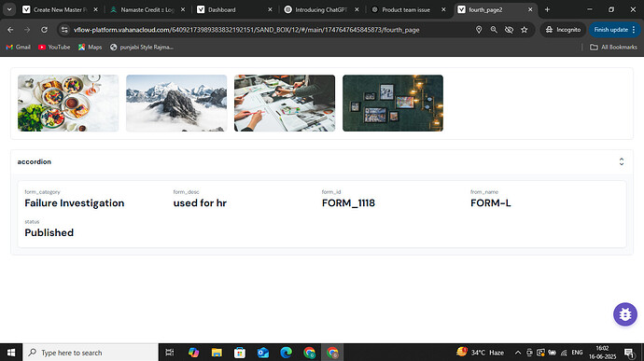This screenshot has height=361, width=644.
Task: Show hidden system tray icons chevron
Action: click(518, 353)
